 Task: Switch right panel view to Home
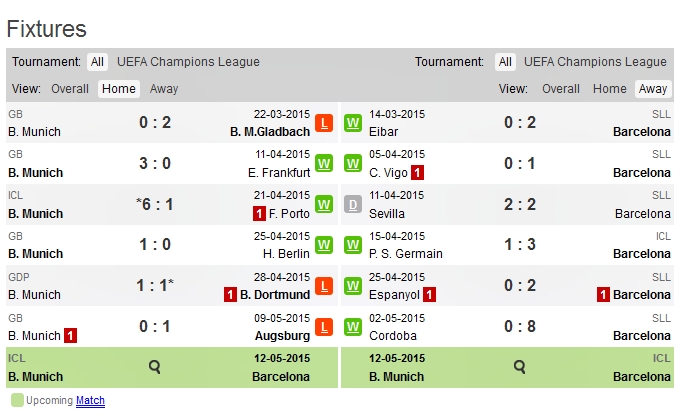610,89
